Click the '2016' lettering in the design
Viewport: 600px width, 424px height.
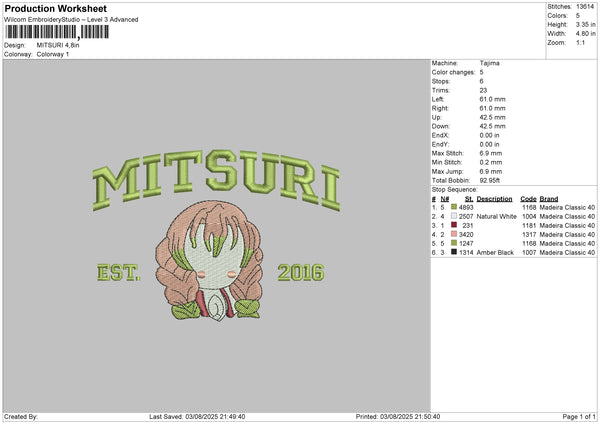tap(301, 272)
